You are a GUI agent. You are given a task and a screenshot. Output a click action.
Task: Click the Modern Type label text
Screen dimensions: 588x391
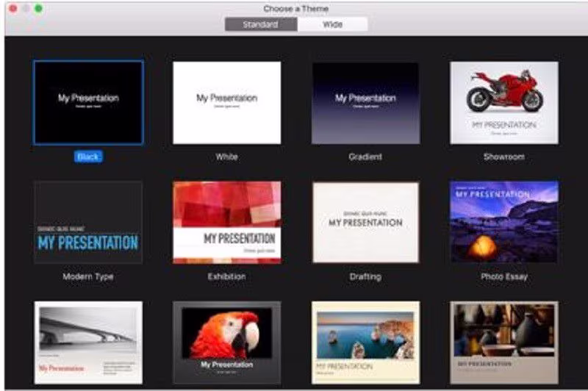[x=88, y=276]
